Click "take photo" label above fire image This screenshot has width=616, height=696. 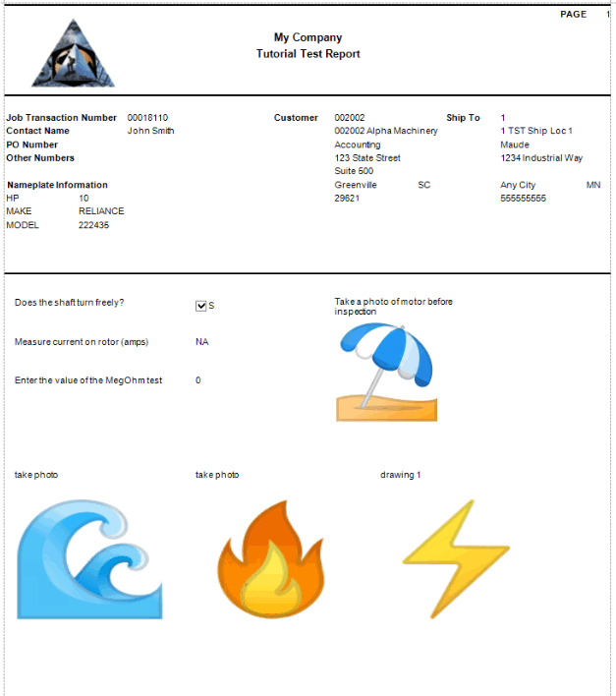(217, 475)
